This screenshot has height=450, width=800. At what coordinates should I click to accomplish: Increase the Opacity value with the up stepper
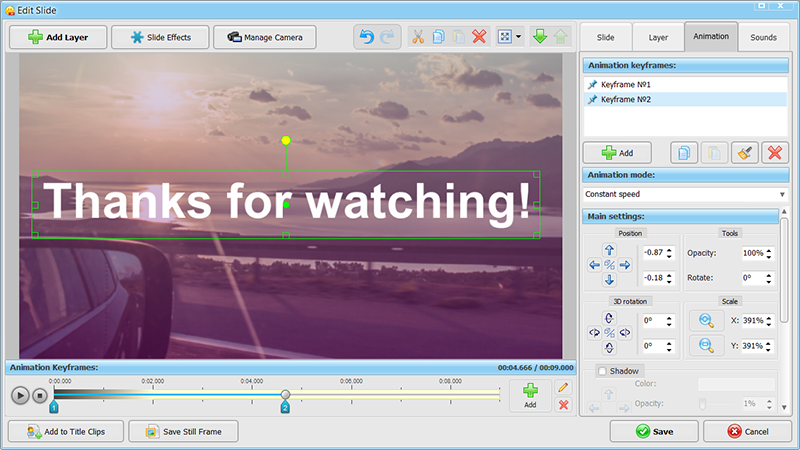775,249
